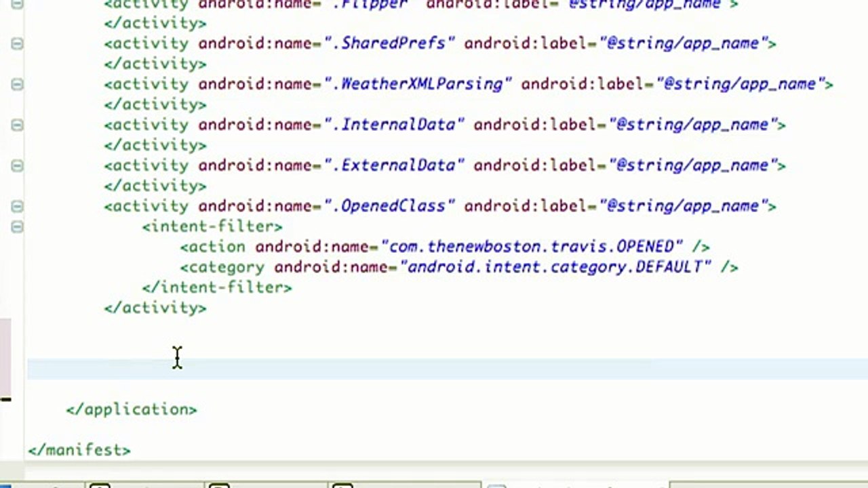Click the <action element name
The height and width of the screenshot is (488, 868).
(x=213, y=247)
